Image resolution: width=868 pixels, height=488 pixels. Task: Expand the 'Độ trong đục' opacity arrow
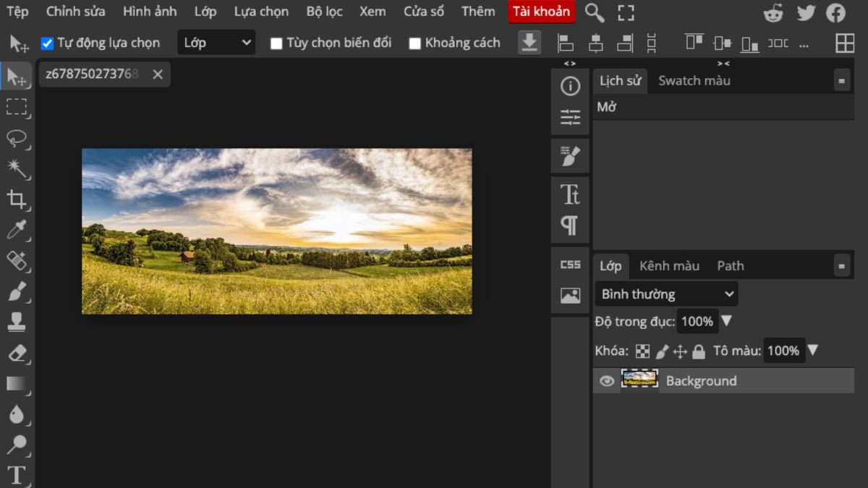coord(727,320)
